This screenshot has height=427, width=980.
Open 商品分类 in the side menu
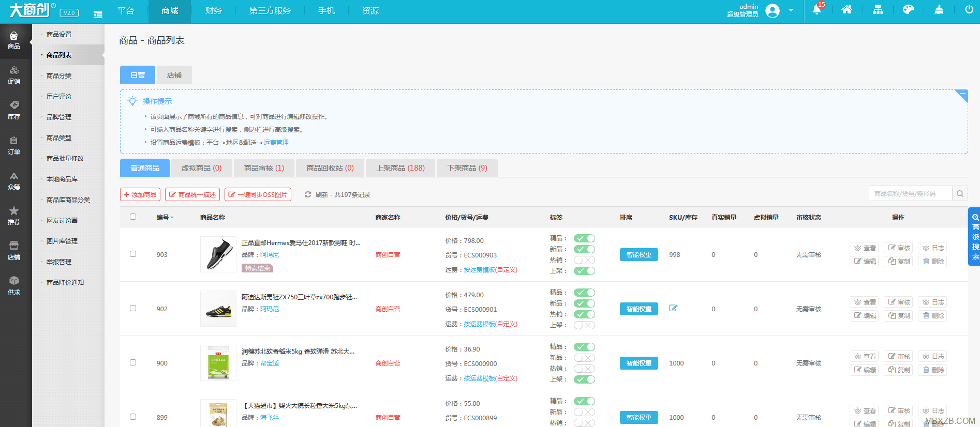coord(59,75)
